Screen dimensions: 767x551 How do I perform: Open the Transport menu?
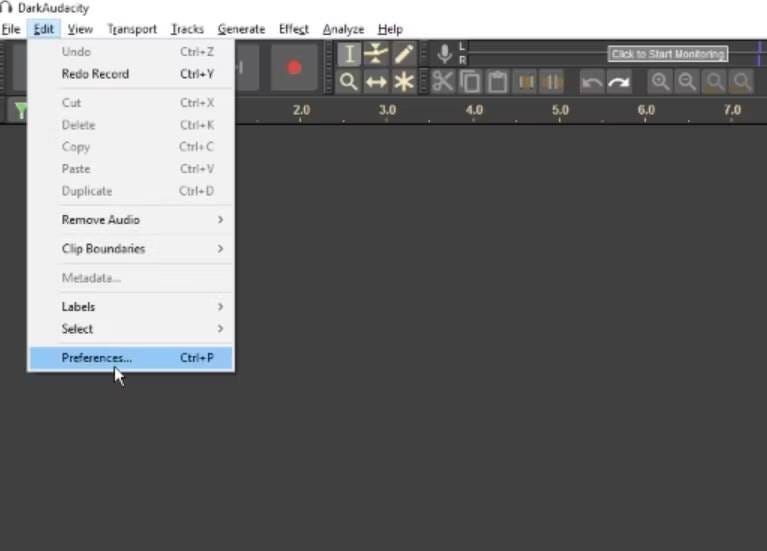[132, 29]
